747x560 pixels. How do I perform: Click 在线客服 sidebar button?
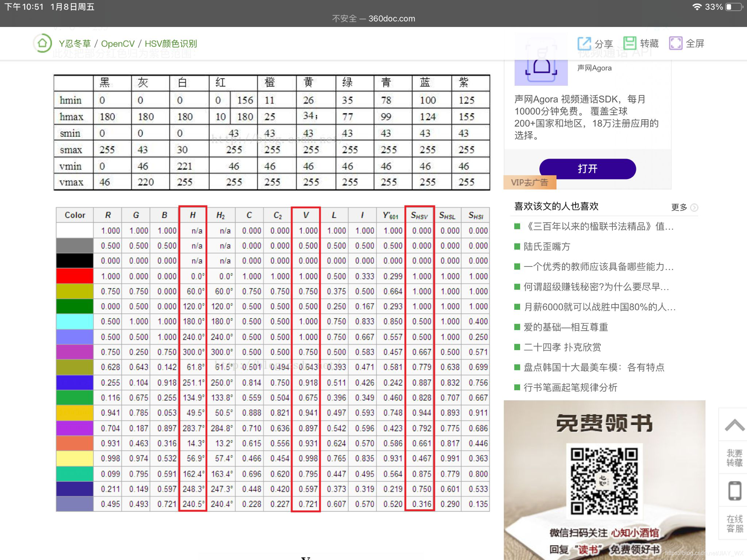[x=734, y=524]
